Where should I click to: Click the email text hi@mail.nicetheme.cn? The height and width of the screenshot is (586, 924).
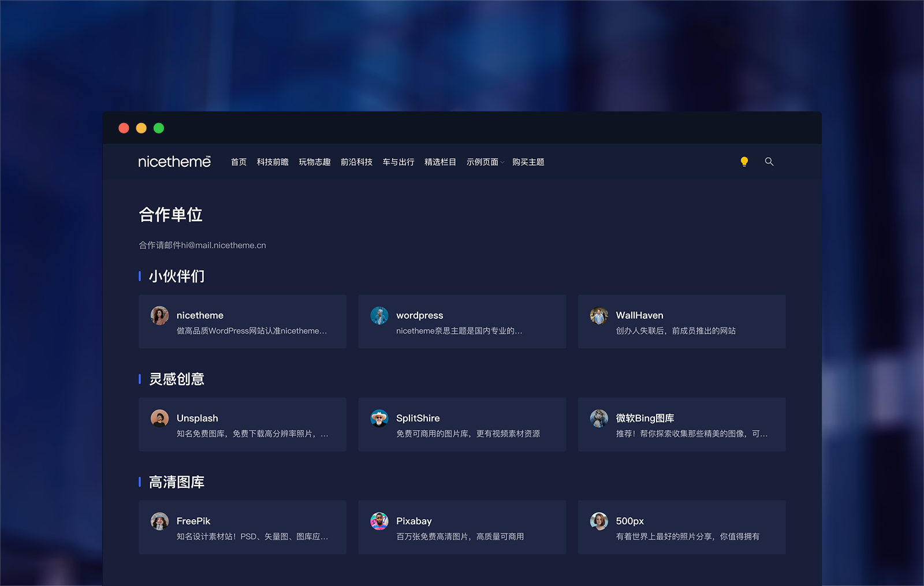point(223,245)
